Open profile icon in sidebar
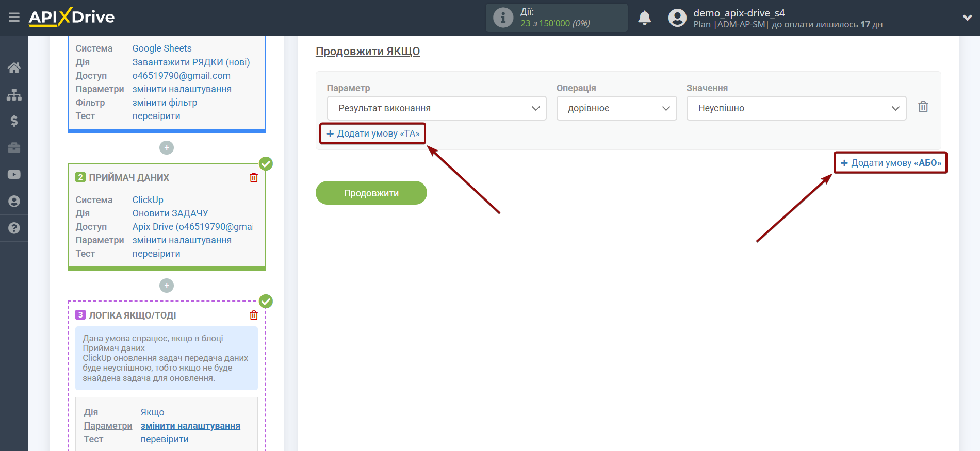980x451 pixels. tap(14, 201)
